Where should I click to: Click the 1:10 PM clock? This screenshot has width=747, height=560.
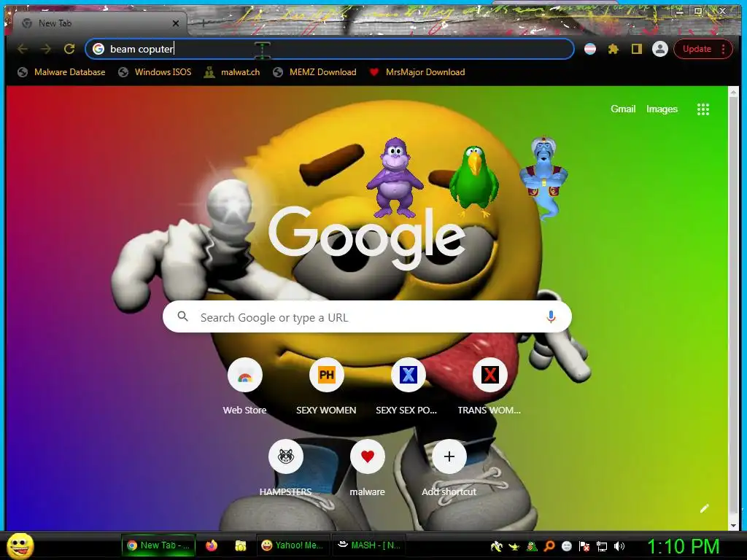[x=683, y=546]
